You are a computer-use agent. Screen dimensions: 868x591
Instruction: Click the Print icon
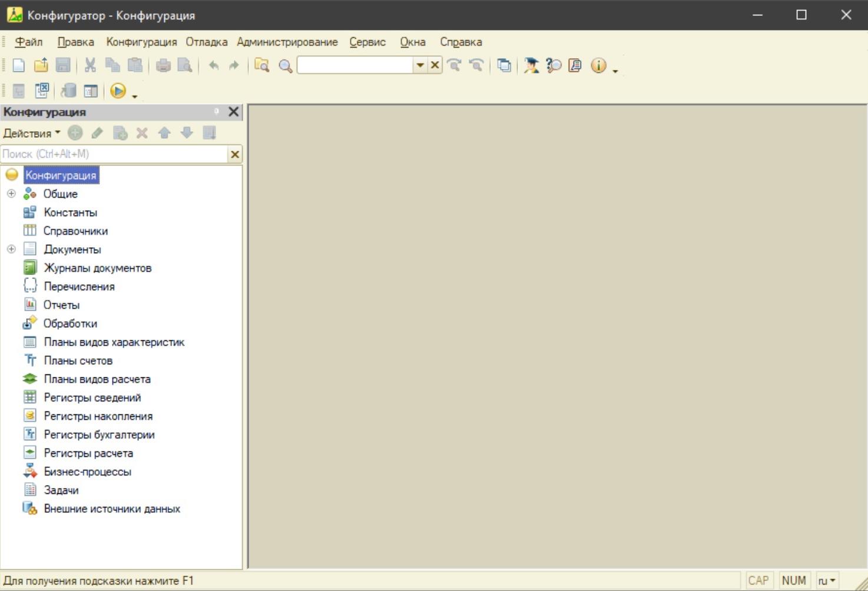pos(163,65)
